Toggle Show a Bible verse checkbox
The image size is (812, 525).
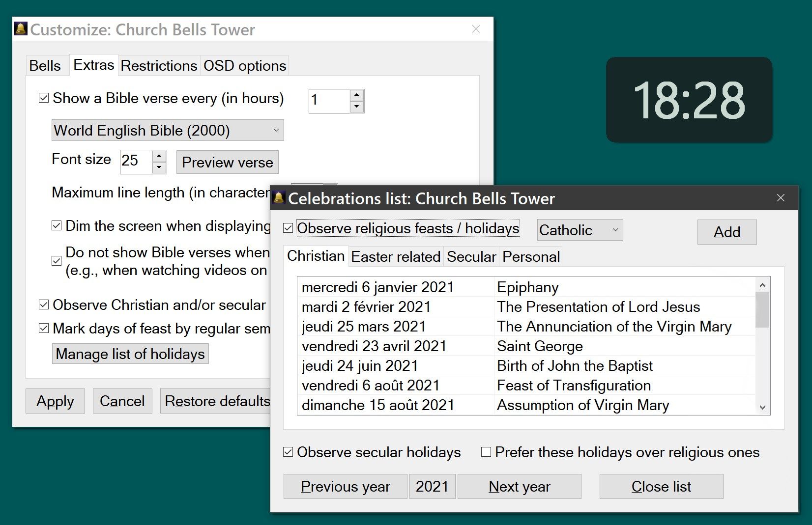(x=44, y=98)
